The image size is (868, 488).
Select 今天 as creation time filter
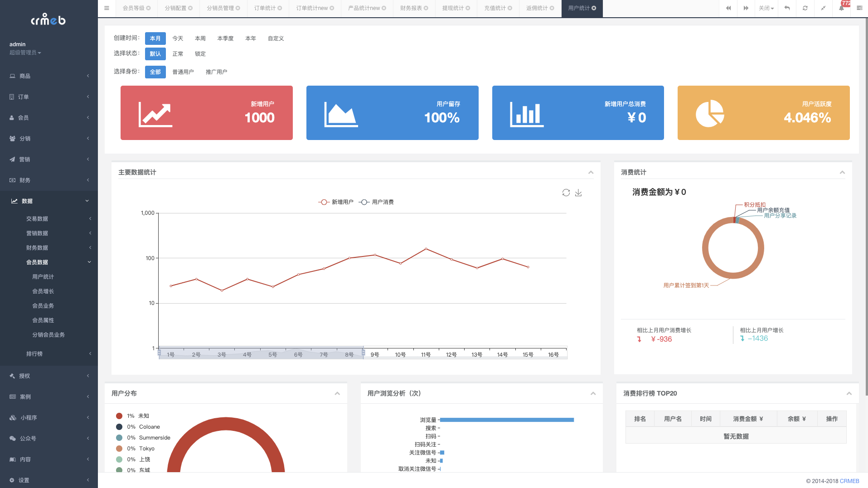pyautogui.click(x=178, y=38)
